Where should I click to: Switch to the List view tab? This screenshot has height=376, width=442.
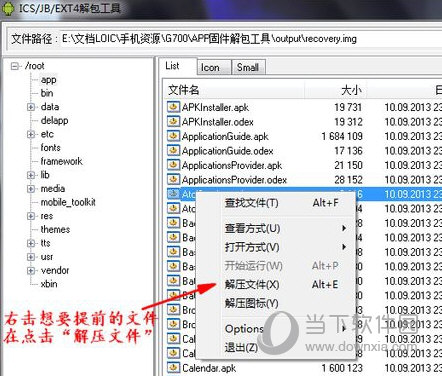coord(177,66)
